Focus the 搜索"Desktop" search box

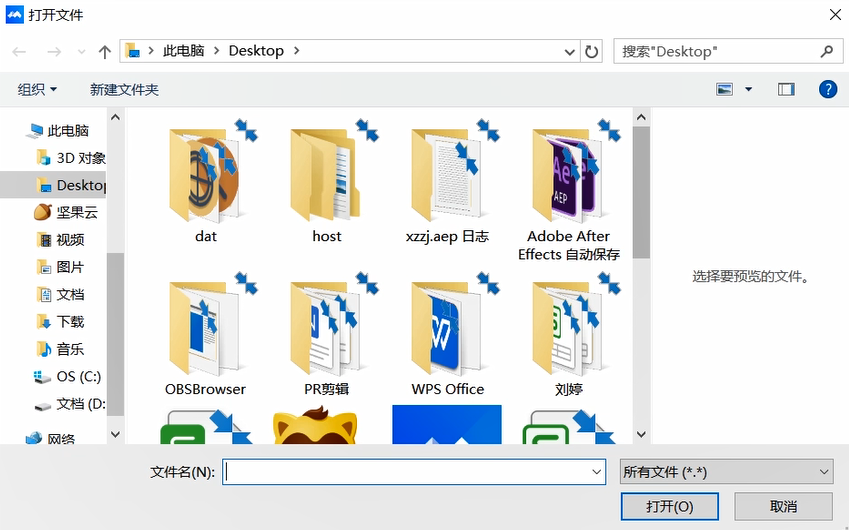click(728, 51)
